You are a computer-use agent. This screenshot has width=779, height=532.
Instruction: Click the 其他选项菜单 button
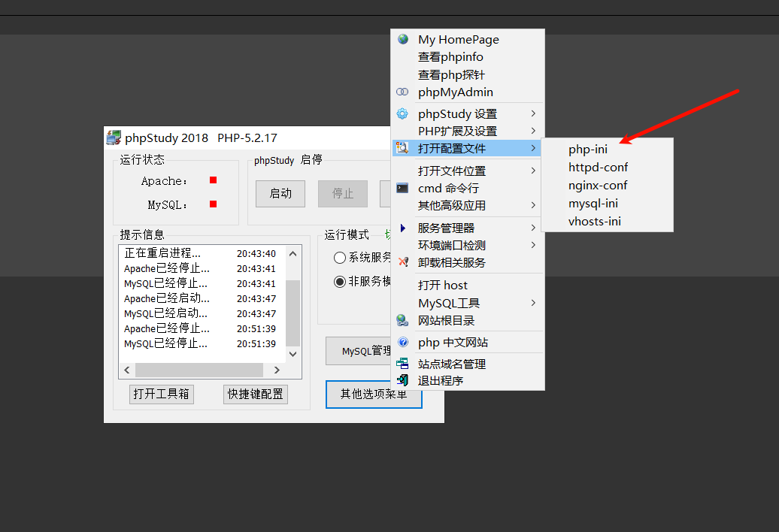coord(374,394)
